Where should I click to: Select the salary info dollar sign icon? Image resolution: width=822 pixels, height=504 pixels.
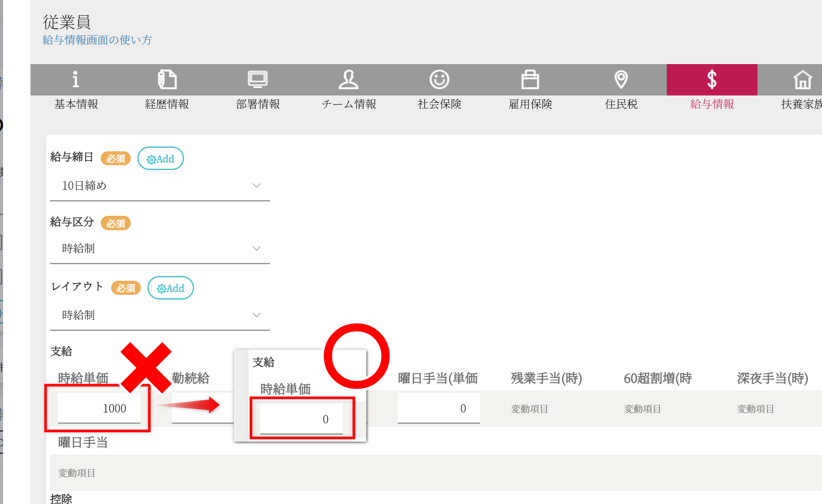712,80
